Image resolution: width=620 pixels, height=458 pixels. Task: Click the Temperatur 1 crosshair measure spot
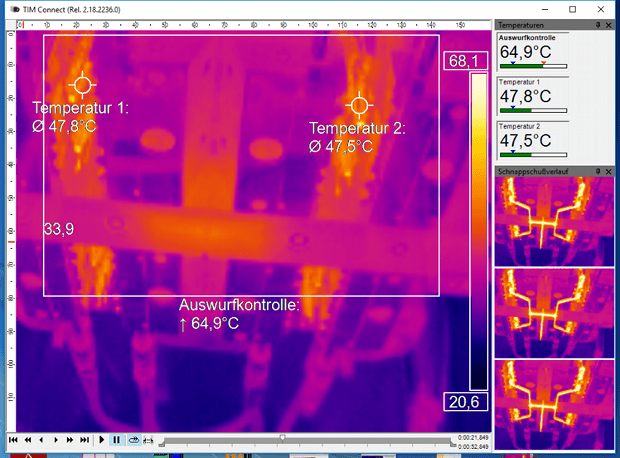coord(82,85)
